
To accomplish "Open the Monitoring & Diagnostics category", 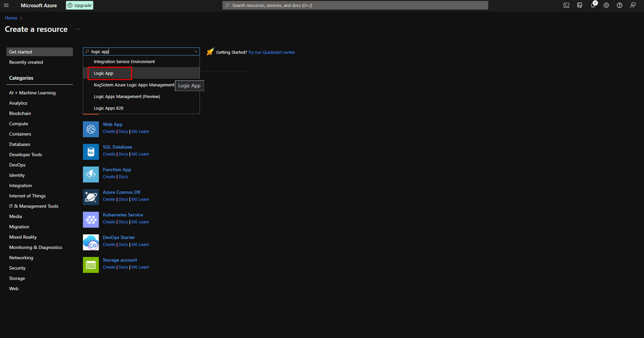I will click(x=35, y=248).
